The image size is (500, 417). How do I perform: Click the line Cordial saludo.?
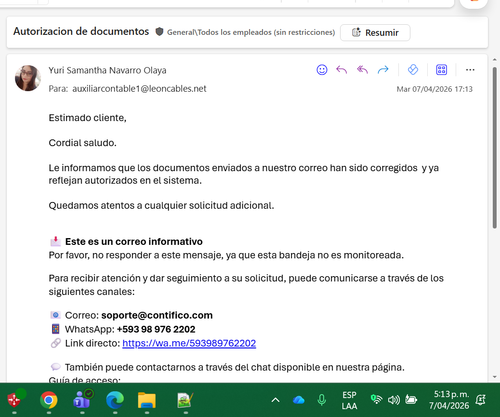click(x=83, y=143)
